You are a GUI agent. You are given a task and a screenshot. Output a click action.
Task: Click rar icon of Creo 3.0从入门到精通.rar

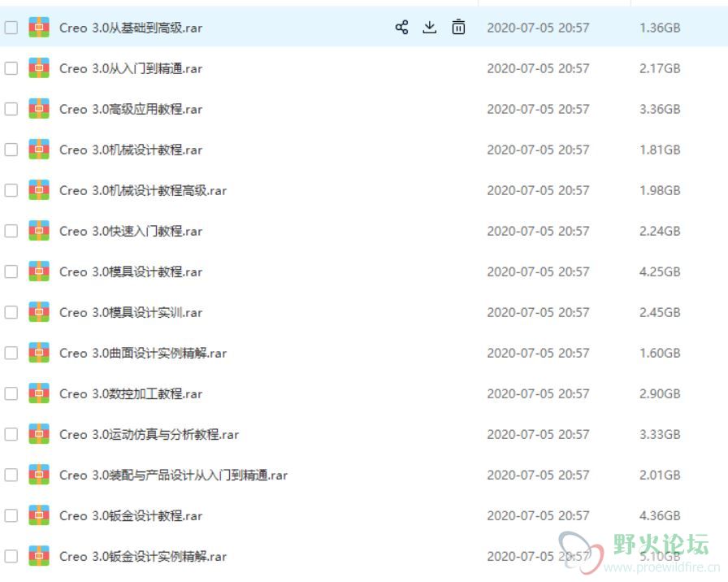39,68
